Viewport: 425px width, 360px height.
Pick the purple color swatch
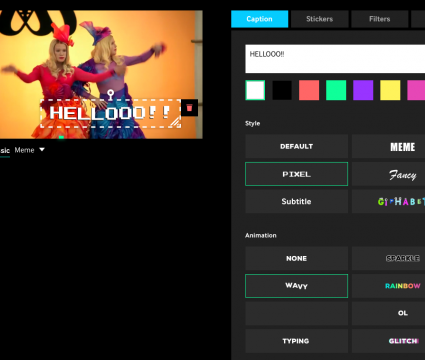363,90
